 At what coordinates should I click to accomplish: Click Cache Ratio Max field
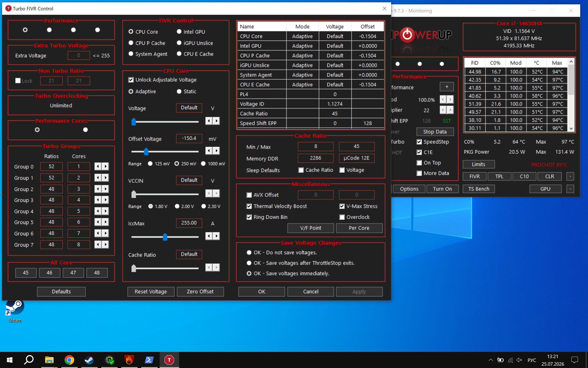(356, 146)
